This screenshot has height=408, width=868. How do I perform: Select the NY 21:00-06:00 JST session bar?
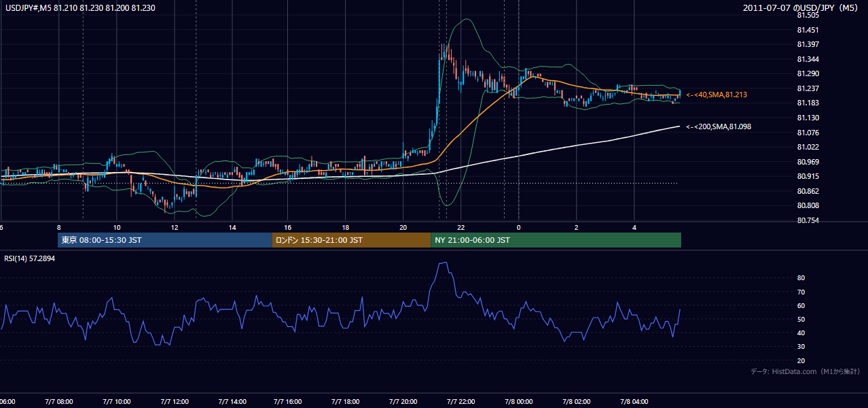[556, 240]
